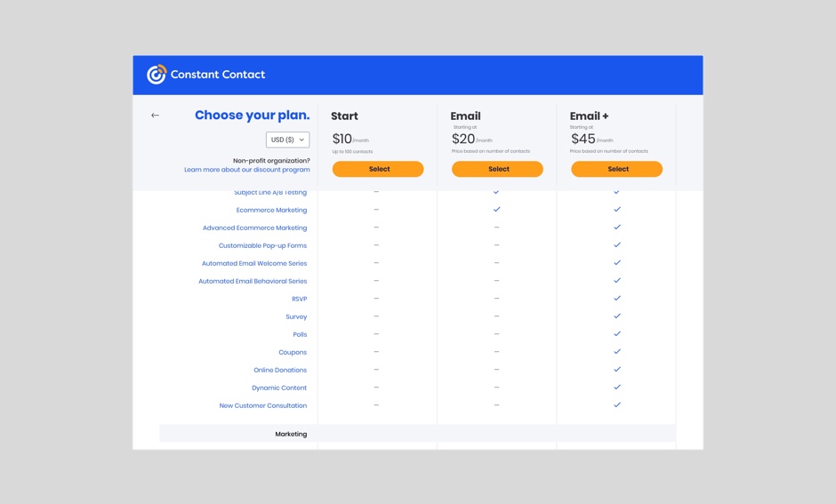Open the RSVP feature link
The height and width of the screenshot is (504, 836).
(x=299, y=299)
